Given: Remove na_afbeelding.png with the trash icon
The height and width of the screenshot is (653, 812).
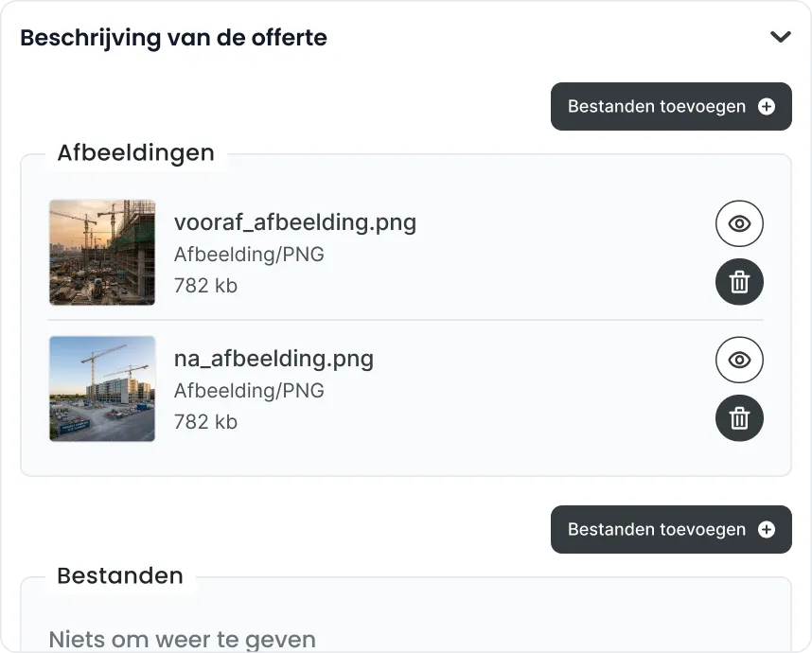Looking at the screenshot, I should pos(739,418).
